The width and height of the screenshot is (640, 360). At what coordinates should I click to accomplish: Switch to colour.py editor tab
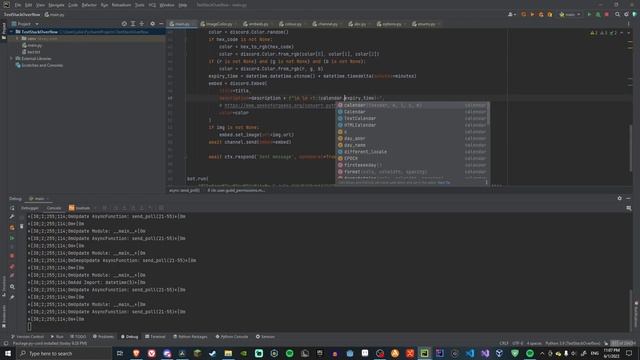point(291,24)
